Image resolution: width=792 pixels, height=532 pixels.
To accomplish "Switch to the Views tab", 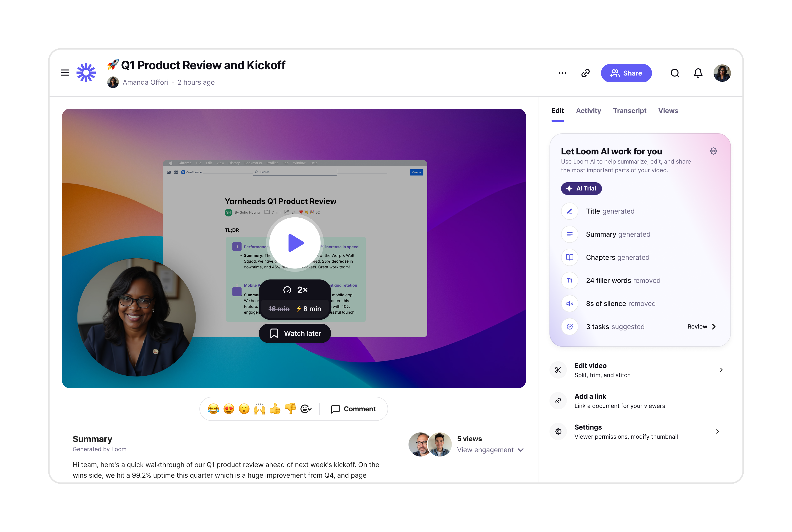I will tap(668, 111).
